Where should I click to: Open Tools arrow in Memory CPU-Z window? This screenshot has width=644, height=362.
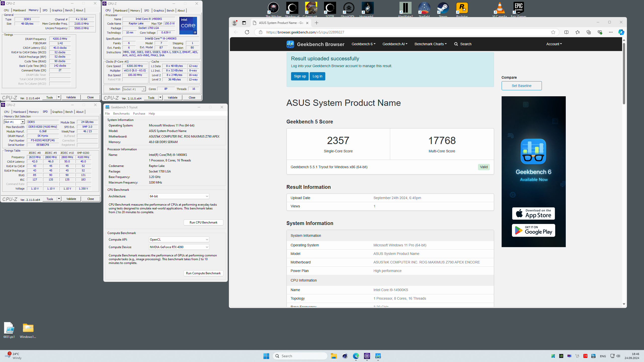59,97
